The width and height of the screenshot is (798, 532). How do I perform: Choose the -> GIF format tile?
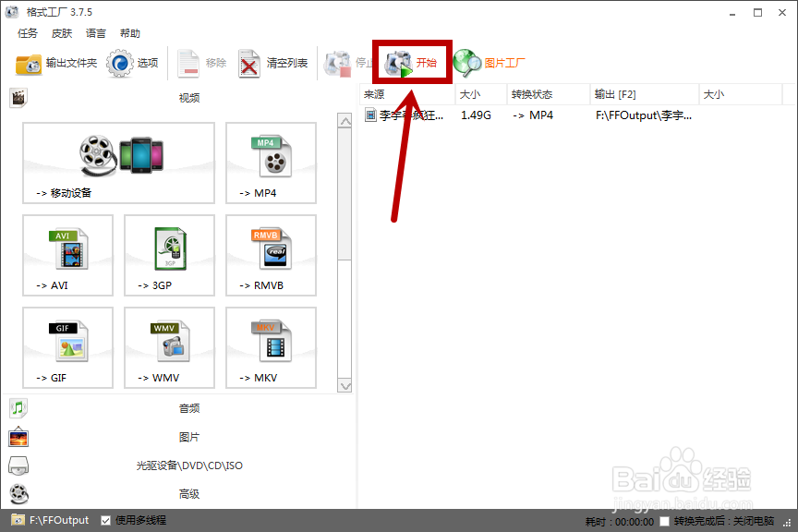click(67, 347)
